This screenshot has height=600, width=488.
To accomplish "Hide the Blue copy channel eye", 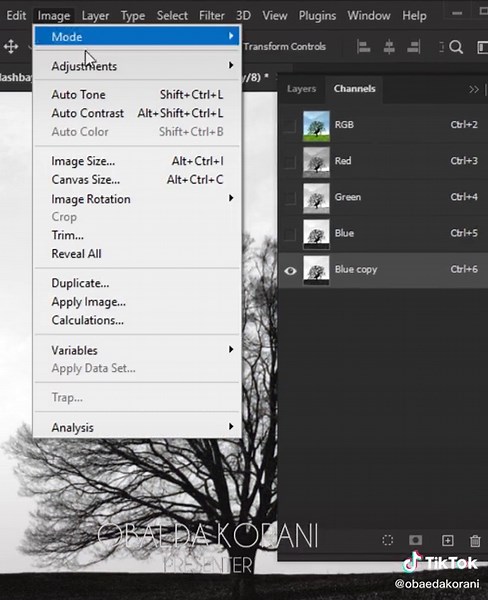I will coord(290,271).
